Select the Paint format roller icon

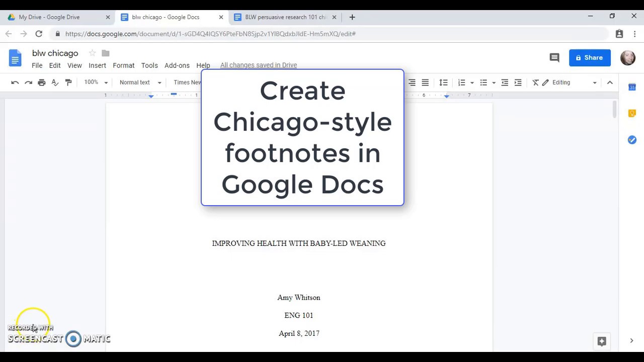tap(68, 82)
